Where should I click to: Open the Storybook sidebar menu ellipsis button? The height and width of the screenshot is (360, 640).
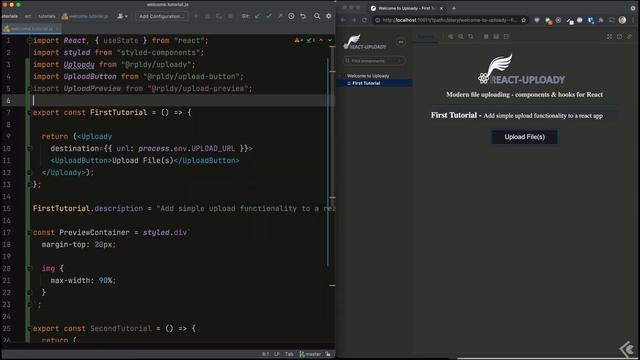(x=401, y=42)
